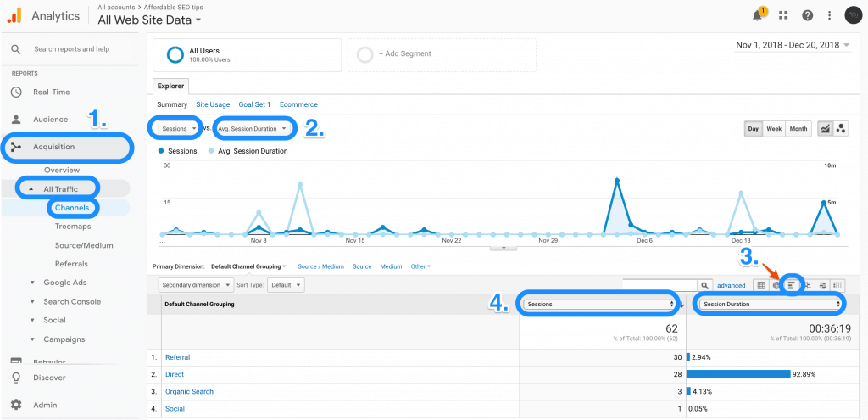The image size is (868, 420).
Task: Select the Term cloud view icon
Action: pos(822,285)
